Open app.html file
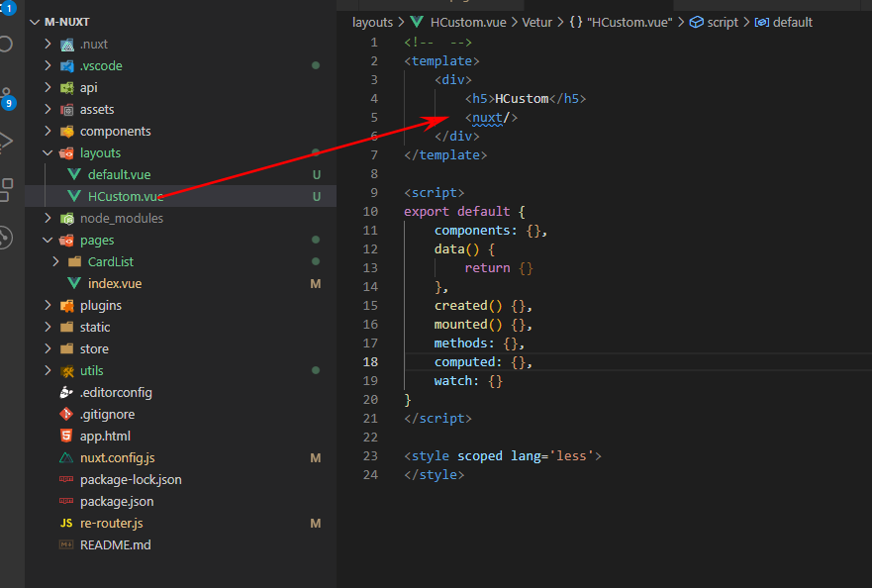This screenshot has height=588, width=872. (x=105, y=437)
